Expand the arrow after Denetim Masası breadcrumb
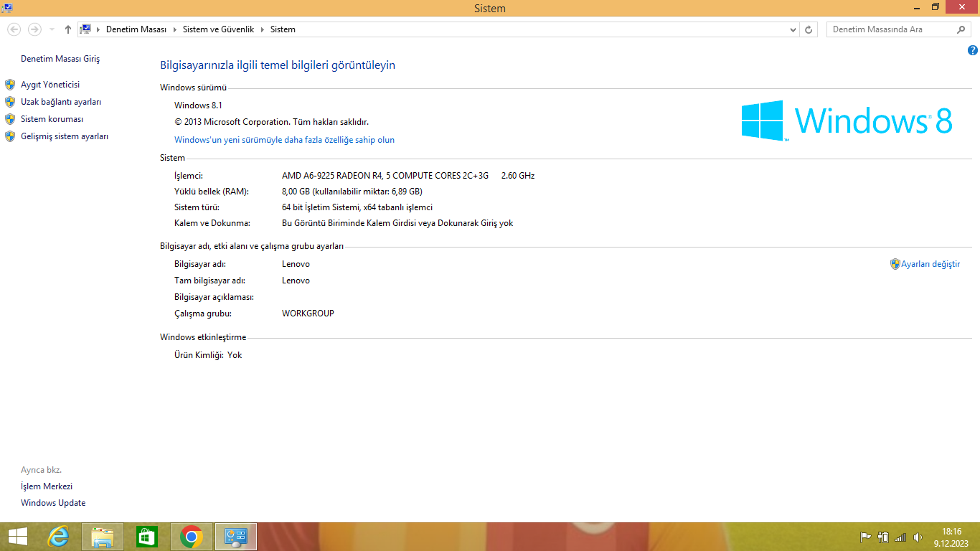The image size is (980, 551). point(174,29)
